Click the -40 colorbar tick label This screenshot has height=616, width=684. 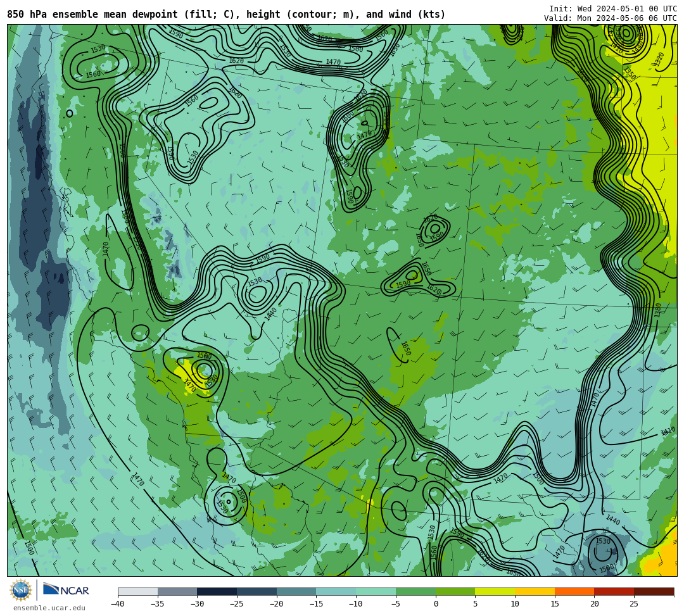tap(117, 604)
